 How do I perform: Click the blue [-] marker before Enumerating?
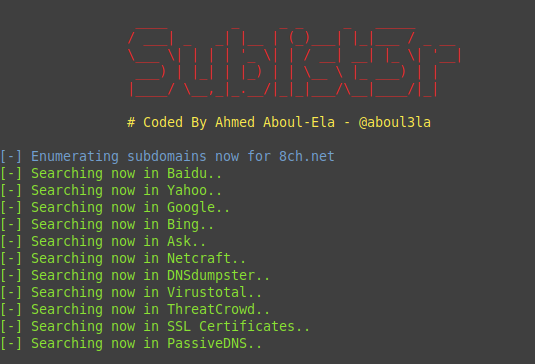[x=11, y=156]
